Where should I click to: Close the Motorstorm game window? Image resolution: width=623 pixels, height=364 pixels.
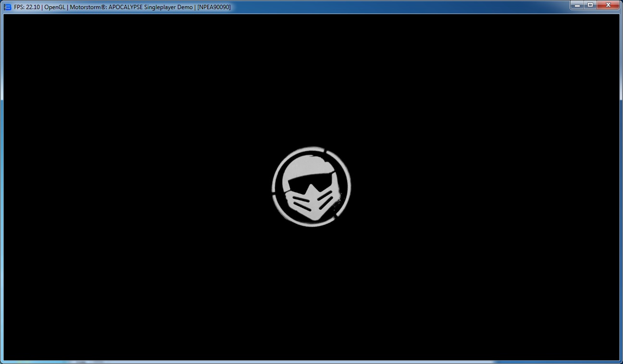tap(608, 5)
